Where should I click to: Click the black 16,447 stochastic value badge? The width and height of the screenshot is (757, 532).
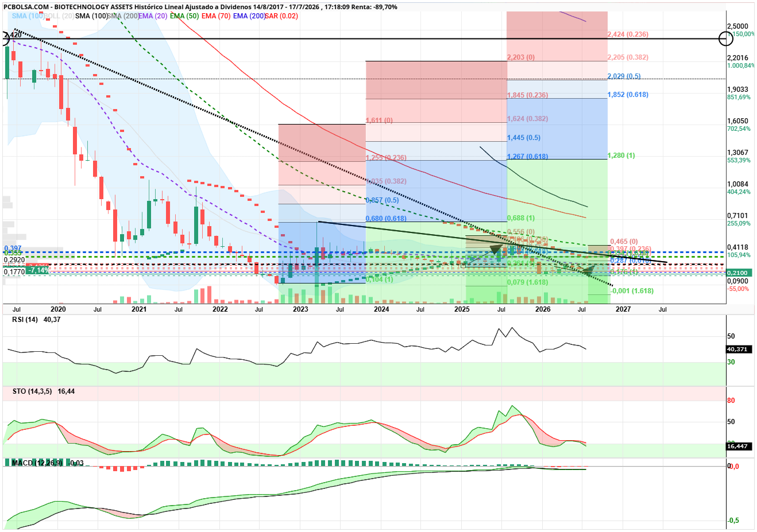(737, 446)
